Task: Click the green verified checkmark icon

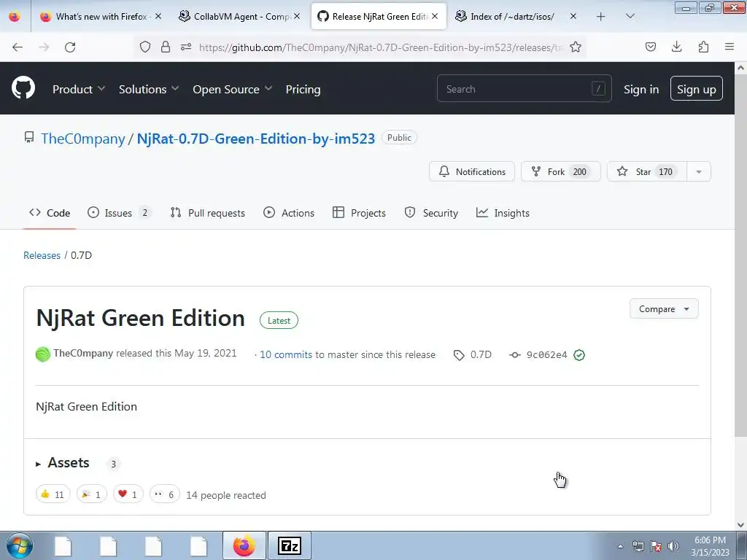Action: pos(579,355)
